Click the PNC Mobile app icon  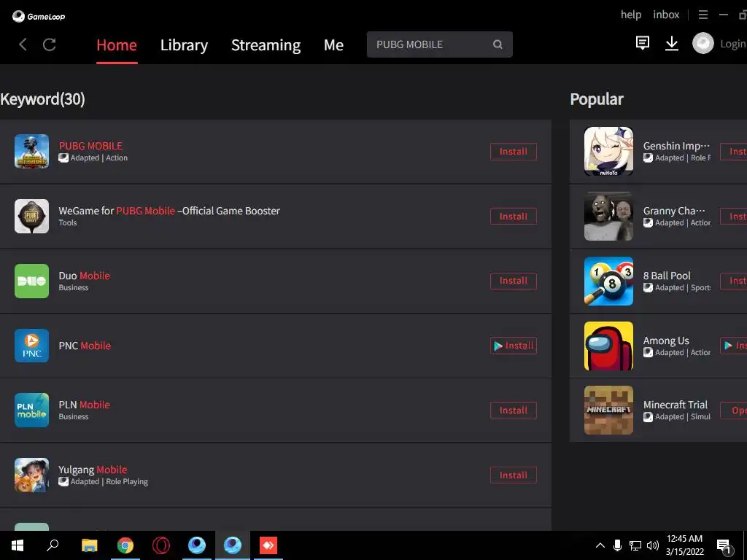(31, 346)
